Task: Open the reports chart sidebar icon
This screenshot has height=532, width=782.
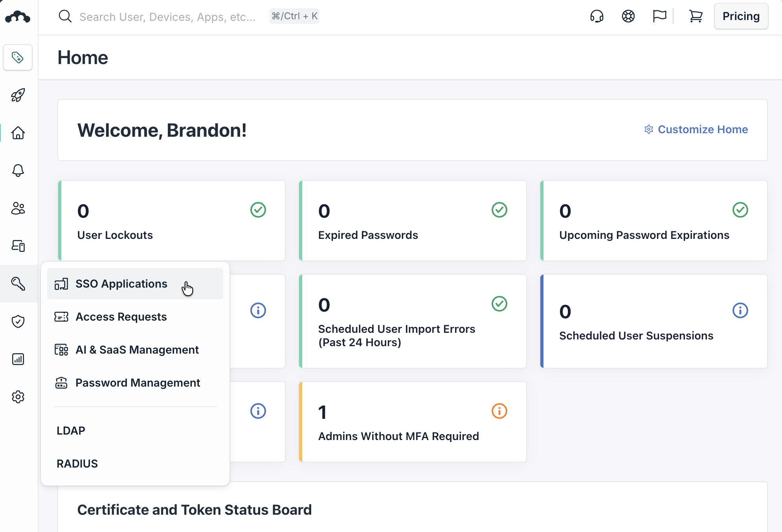Action: click(x=18, y=359)
